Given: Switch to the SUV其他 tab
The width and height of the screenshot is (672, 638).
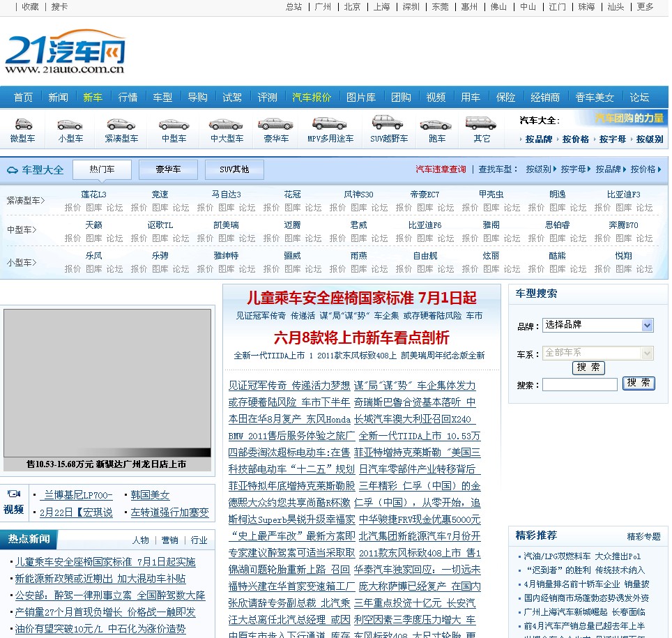Looking at the screenshot, I should (234, 170).
